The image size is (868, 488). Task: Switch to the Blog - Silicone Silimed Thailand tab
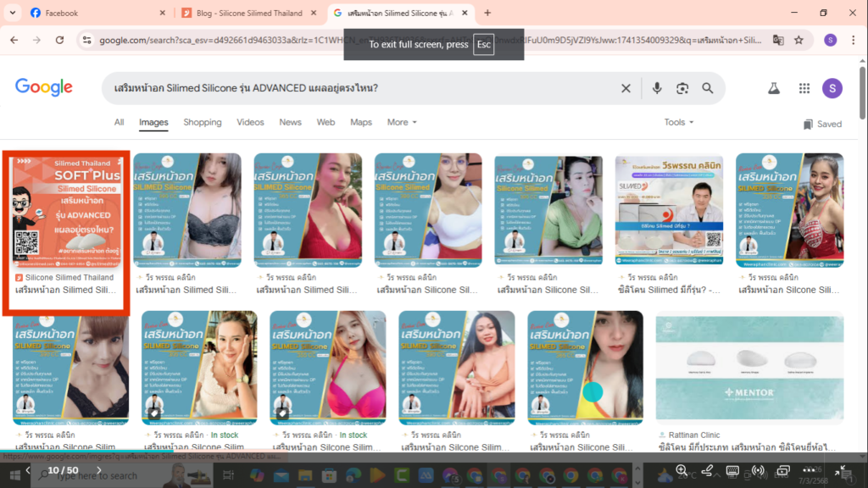(x=249, y=13)
